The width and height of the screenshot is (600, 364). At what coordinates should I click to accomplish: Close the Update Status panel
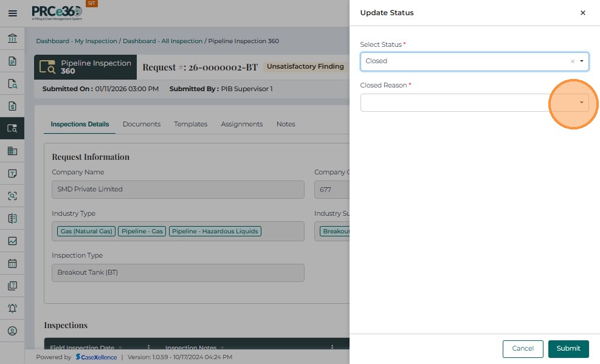click(x=582, y=13)
